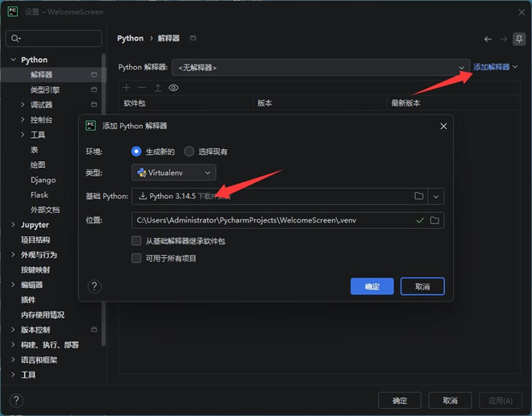532x416 pixels.
Task: Open the Virtualenv type dropdown
Action: pyautogui.click(x=173, y=173)
